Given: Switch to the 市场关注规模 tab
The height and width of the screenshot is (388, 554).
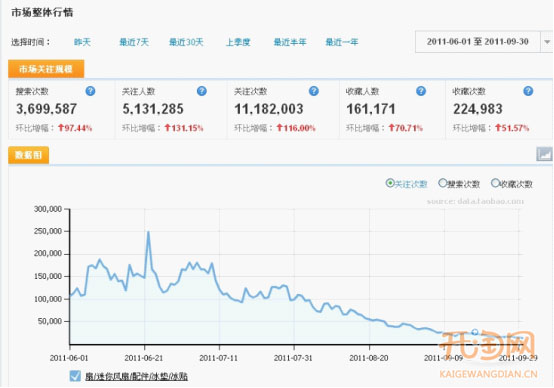Looking at the screenshot, I should [46, 69].
